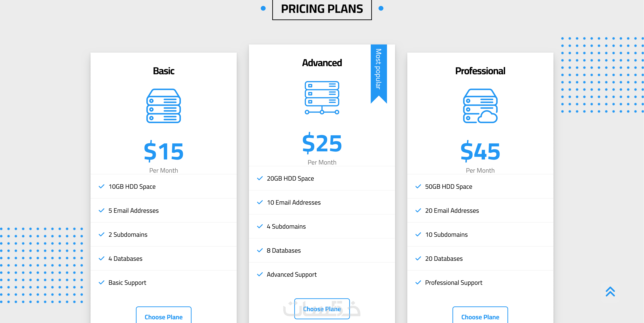Choose the Advanced plan button
The height and width of the screenshot is (323, 644).
[322, 309]
